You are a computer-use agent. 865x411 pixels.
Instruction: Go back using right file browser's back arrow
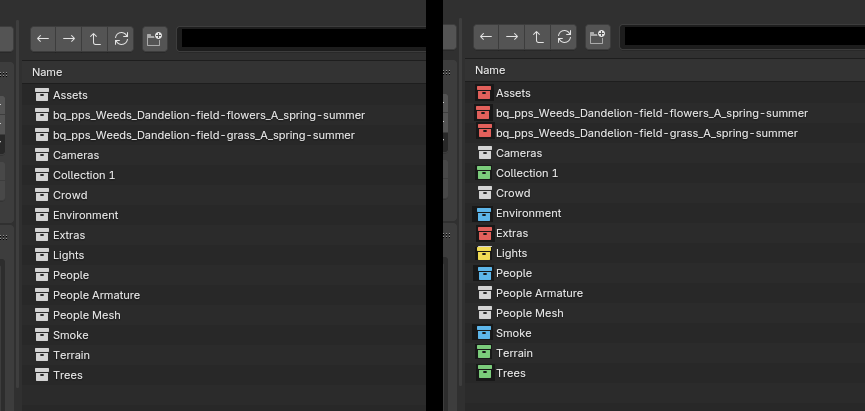[x=486, y=37]
